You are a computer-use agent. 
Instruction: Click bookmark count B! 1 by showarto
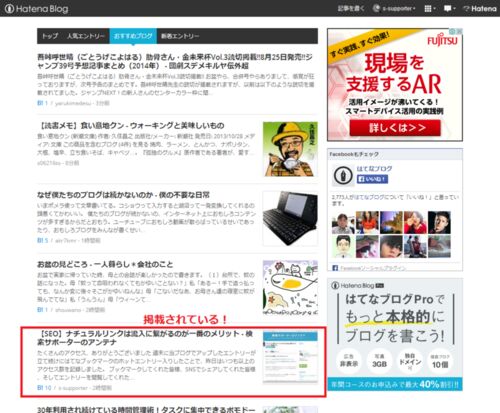[42, 310]
